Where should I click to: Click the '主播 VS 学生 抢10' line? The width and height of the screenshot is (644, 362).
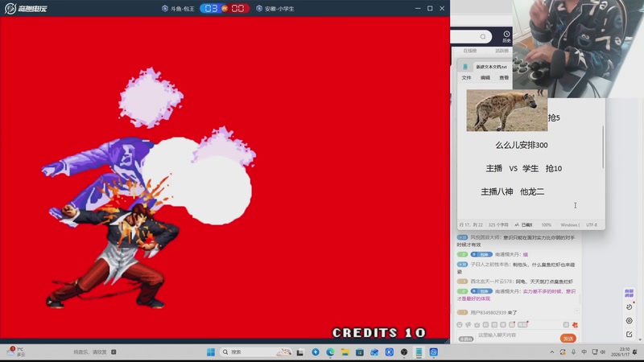524,168
